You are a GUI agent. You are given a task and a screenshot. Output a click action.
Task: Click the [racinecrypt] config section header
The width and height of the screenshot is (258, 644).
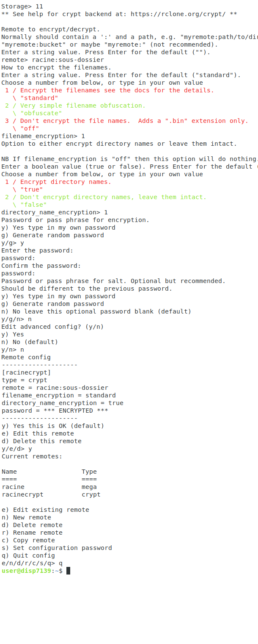click(x=26, y=372)
